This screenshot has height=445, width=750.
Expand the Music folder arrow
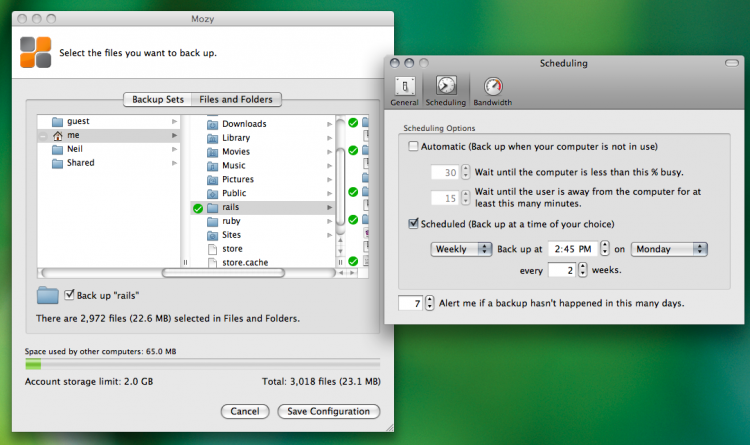330,166
